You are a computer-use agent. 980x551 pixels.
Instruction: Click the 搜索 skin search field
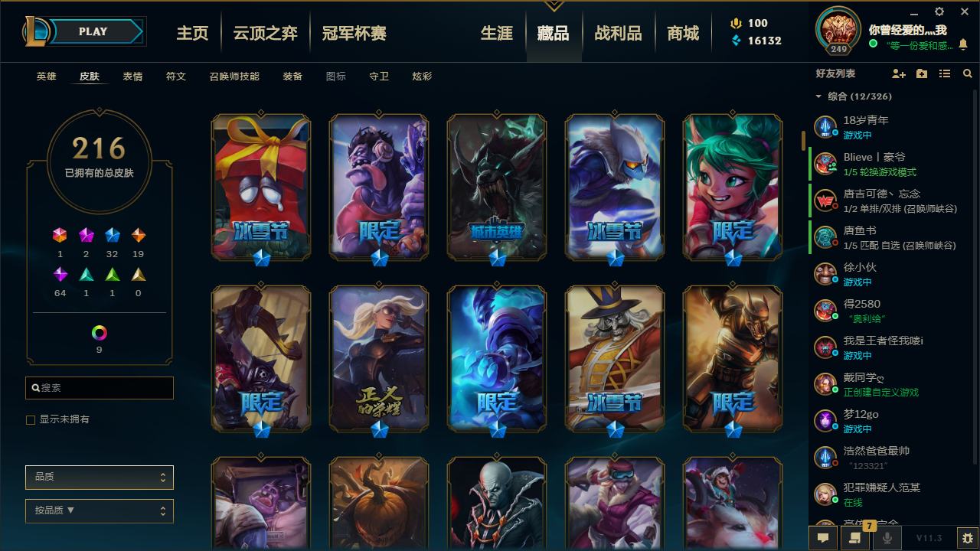point(100,388)
